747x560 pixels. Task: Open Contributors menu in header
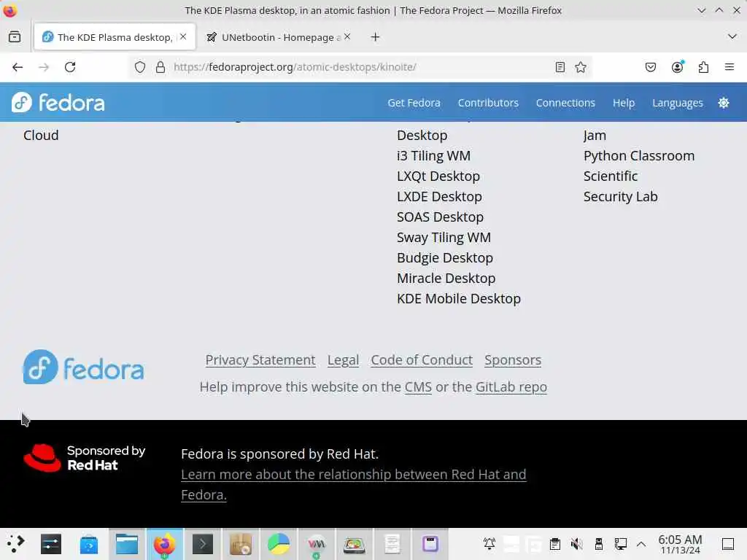click(x=488, y=103)
